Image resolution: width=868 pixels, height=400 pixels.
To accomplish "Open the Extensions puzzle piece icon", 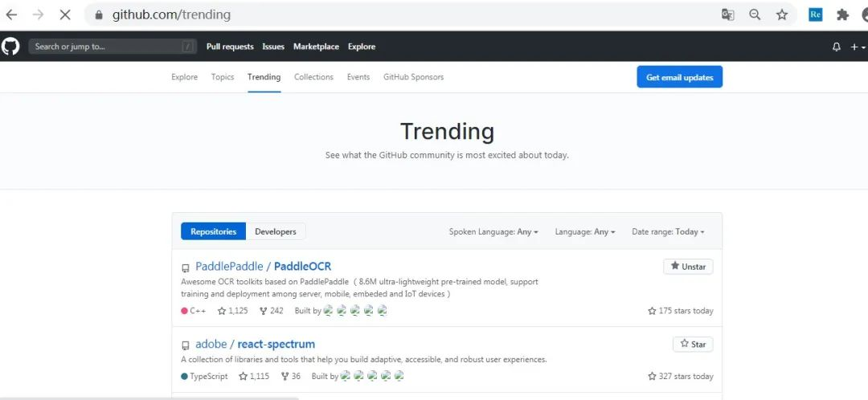I will (842, 15).
